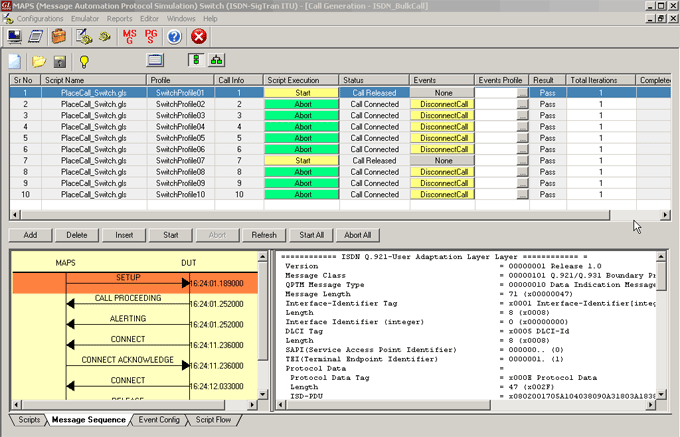Click the red circle X toolbar icon
The height and width of the screenshot is (437, 680).
pos(199,36)
